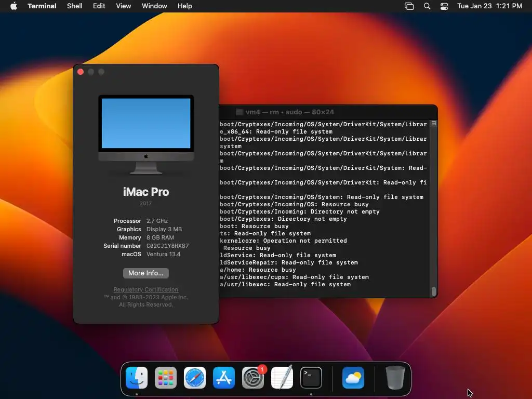Open Launchpad from the Dock
The height and width of the screenshot is (399, 532).
(166, 378)
